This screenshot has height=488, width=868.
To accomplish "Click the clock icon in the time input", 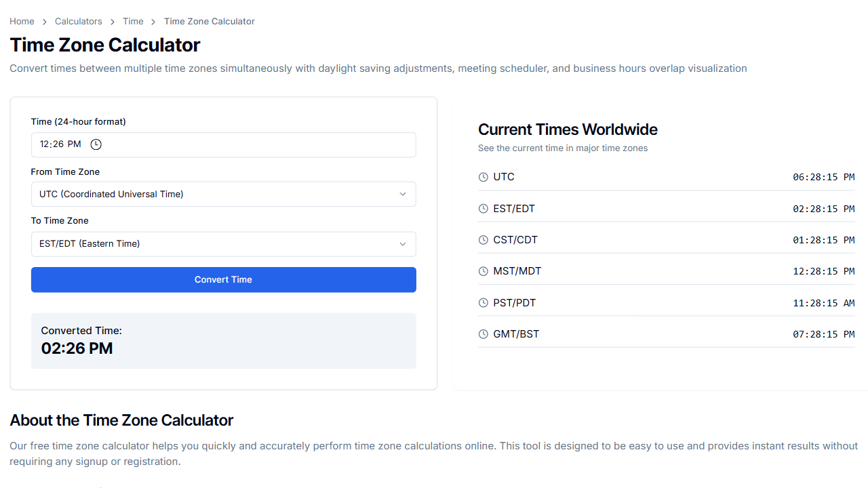I will tap(96, 144).
